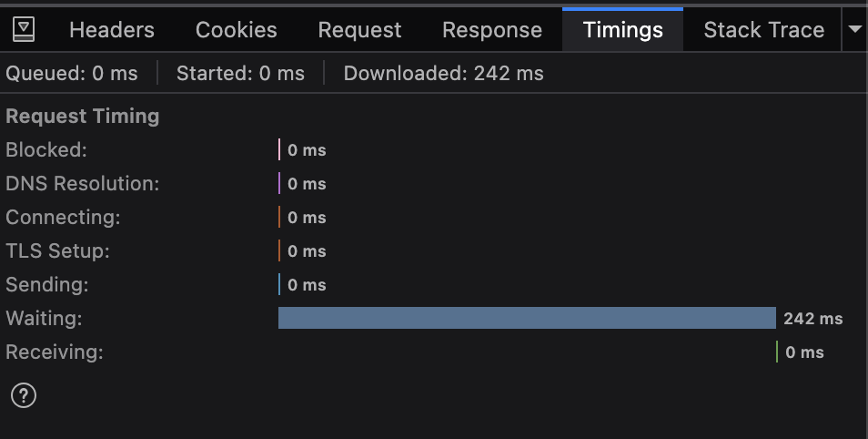Show the Response tab
Screen dimensions: 868x439
point(492,30)
